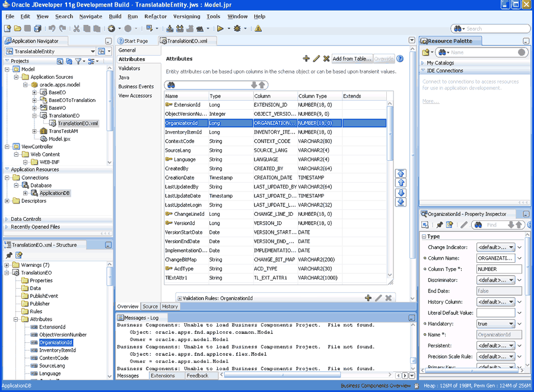Click the main toolbar Search field
534x392 pixels.
click(x=491, y=28)
